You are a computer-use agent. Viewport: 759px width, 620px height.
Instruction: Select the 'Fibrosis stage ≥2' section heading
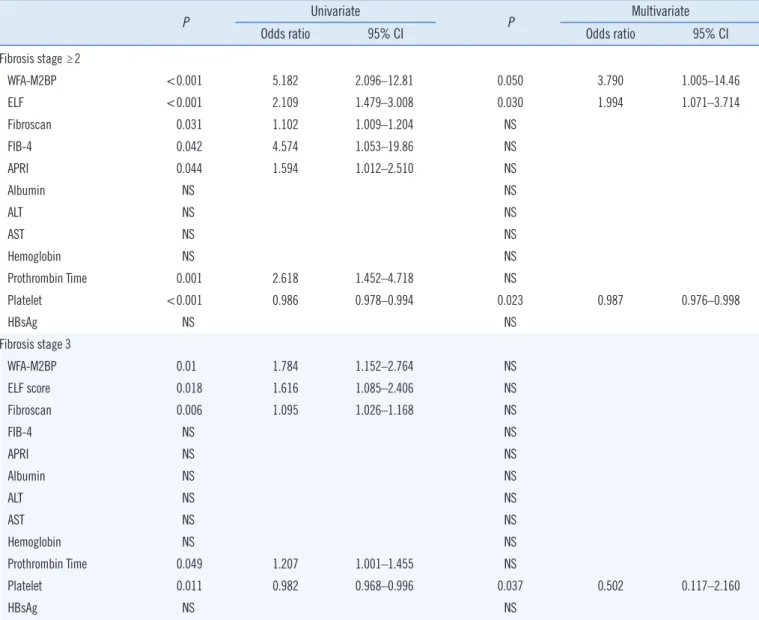click(40, 59)
